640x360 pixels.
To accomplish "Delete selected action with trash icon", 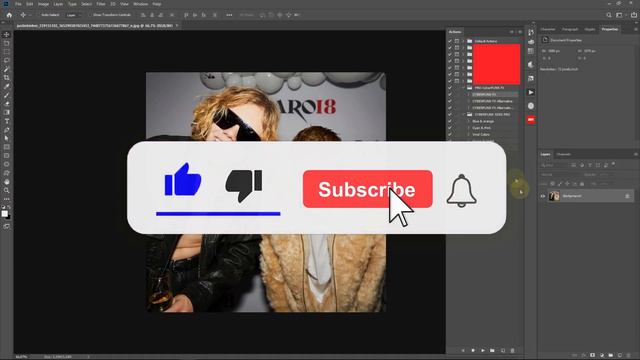I will click(513, 350).
